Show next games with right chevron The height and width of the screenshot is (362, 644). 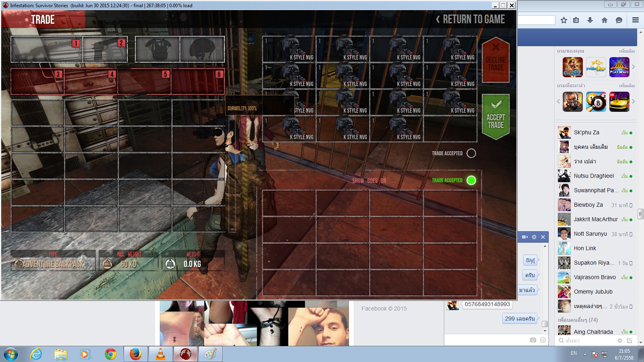[633, 67]
